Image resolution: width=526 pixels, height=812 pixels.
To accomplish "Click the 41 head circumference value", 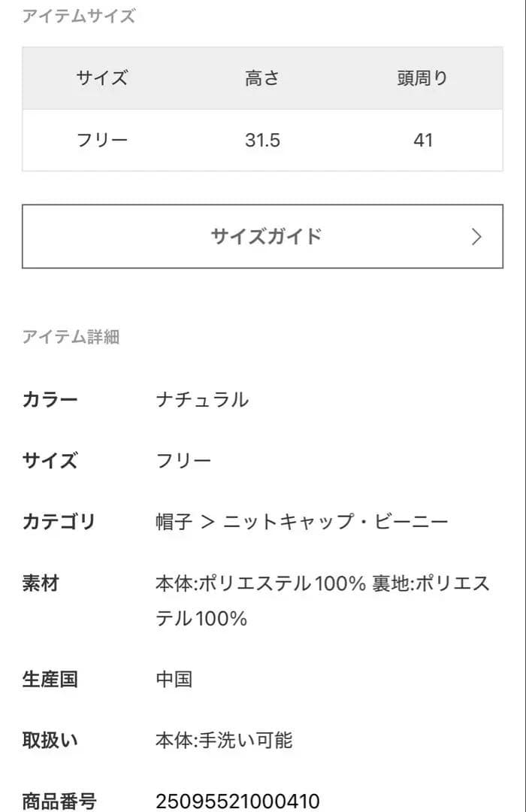I will (423, 141).
